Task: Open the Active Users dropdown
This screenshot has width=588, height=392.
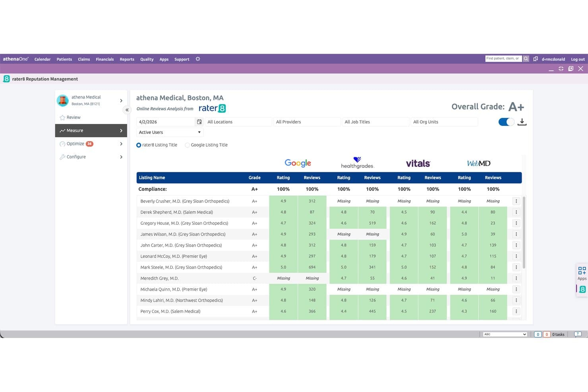Action: pyautogui.click(x=170, y=132)
